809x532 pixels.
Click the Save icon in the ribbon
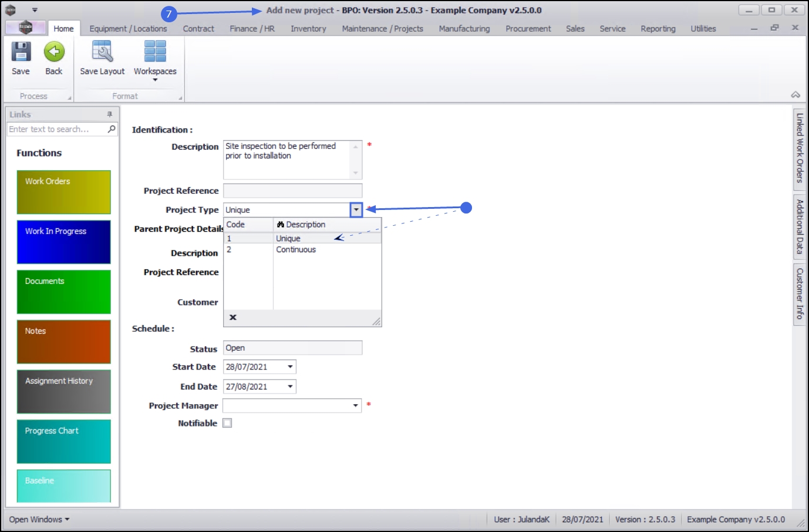21,52
